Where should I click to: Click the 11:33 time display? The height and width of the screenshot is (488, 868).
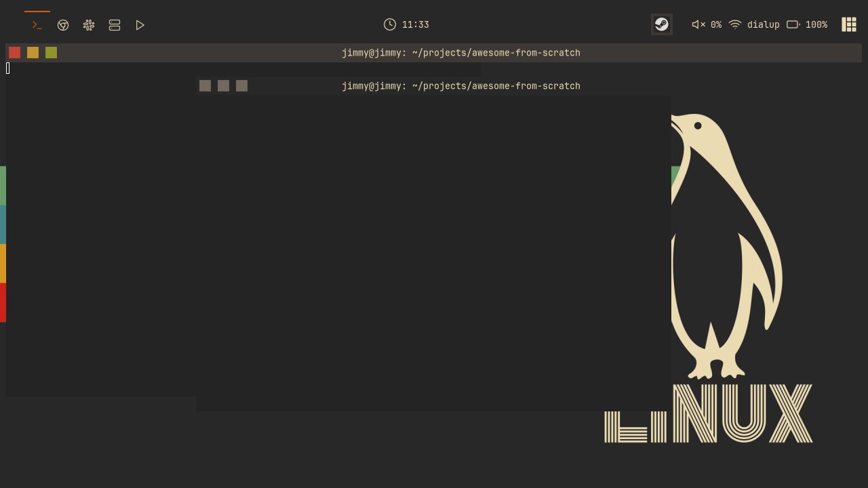pyautogui.click(x=416, y=24)
